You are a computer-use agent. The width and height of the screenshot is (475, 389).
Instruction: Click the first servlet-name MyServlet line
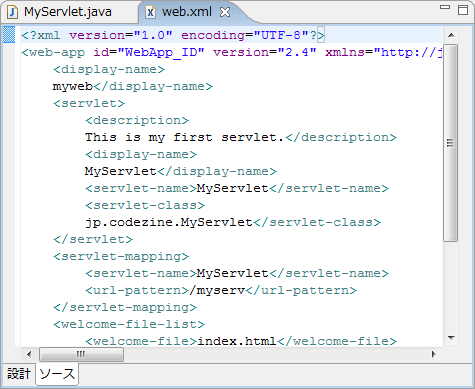[237, 188]
